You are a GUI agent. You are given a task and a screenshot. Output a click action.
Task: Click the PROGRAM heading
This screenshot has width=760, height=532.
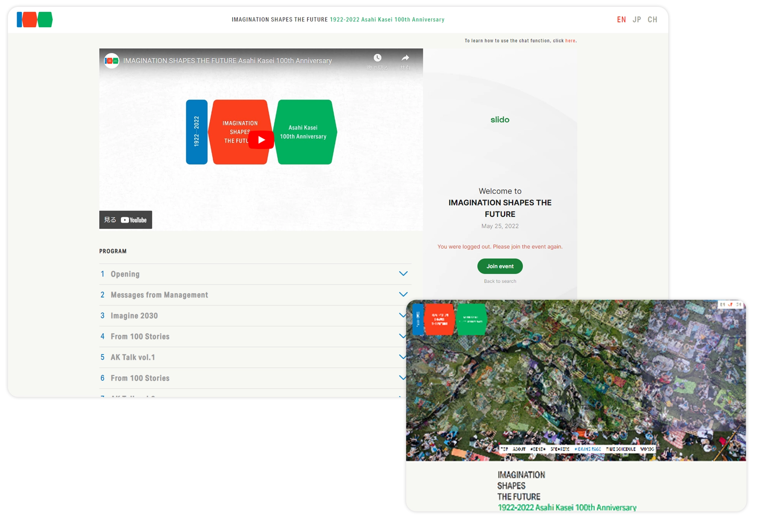(113, 251)
